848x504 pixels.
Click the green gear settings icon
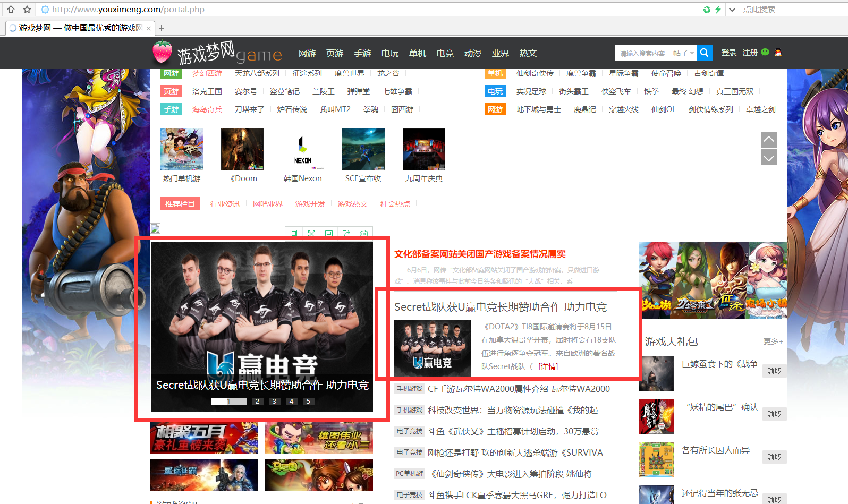[364, 233]
